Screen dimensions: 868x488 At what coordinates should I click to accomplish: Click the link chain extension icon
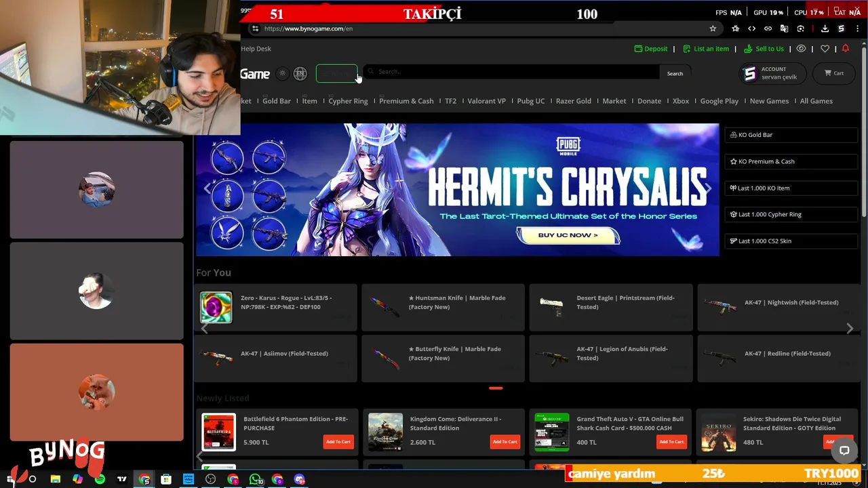[768, 28]
